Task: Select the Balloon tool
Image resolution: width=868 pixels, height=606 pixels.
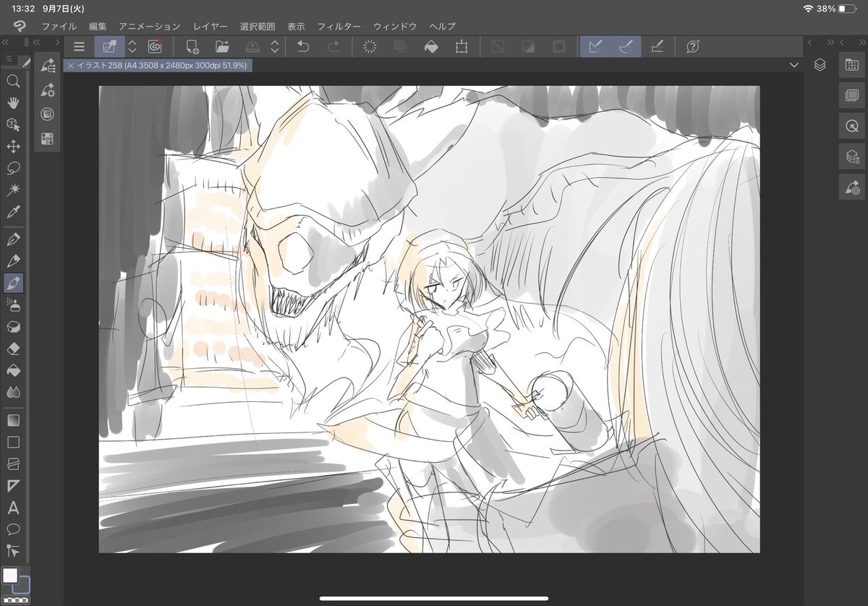Action: point(13,529)
